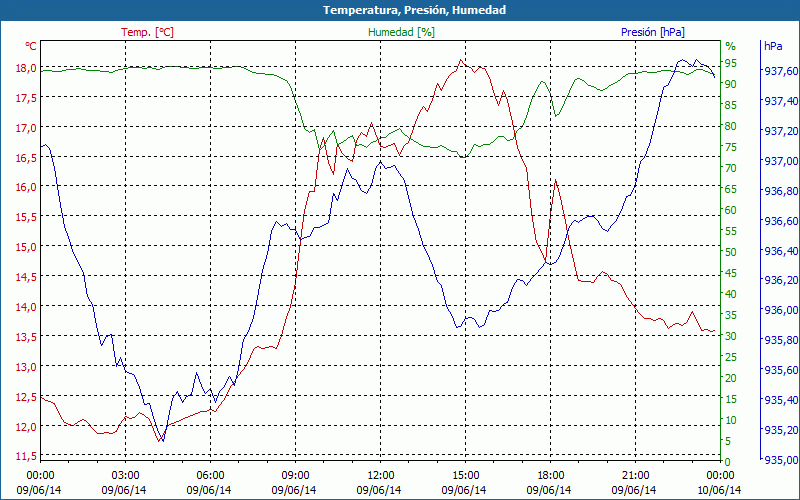This screenshot has height=500, width=800.
Task: Click the '11,5' temperature axis tick
Action: point(26,456)
